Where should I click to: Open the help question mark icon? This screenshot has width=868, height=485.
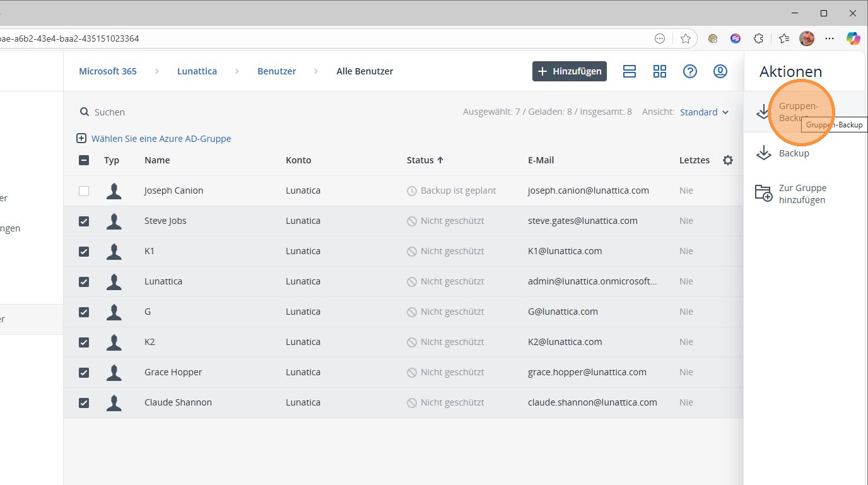tap(690, 71)
